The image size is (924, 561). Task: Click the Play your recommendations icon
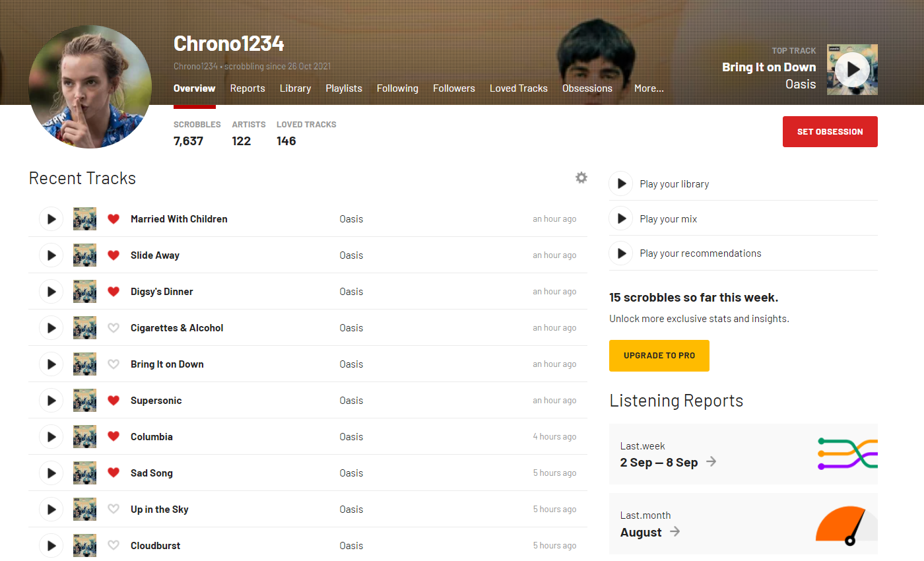621,253
